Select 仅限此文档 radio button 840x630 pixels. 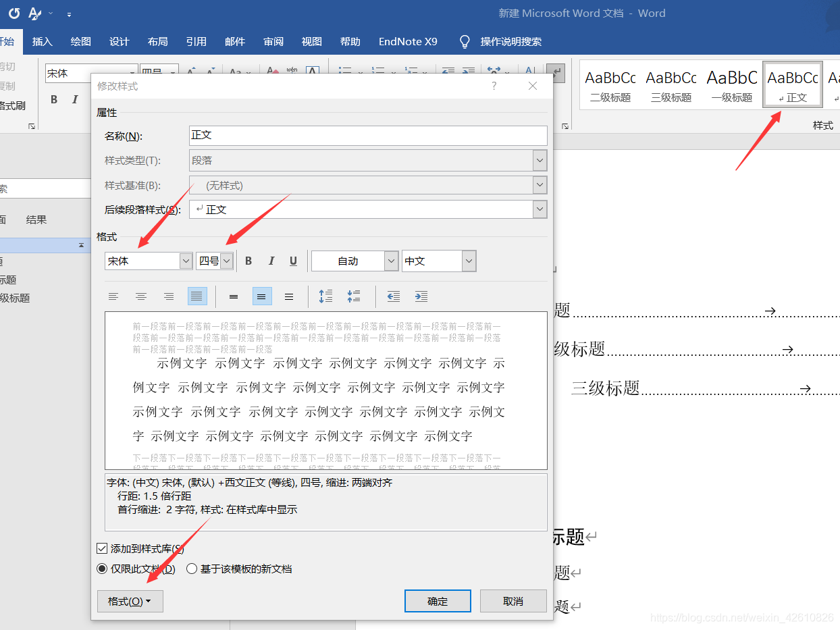click(x=103, y=569)
